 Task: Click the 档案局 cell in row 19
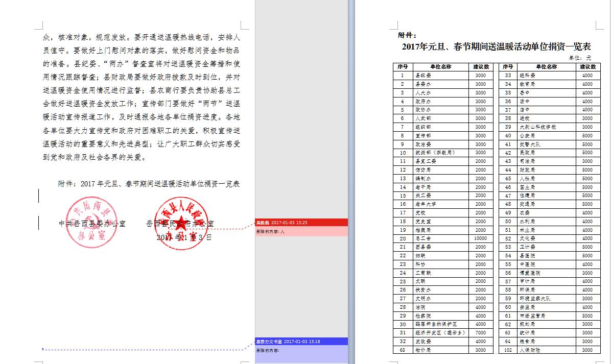(x=441, y=230)
